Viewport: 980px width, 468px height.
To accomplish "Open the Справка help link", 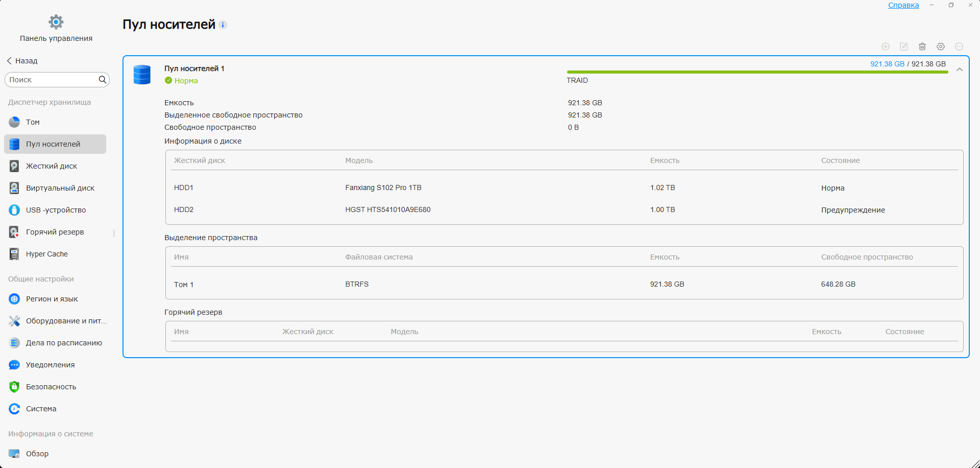I will coord(903,5).
